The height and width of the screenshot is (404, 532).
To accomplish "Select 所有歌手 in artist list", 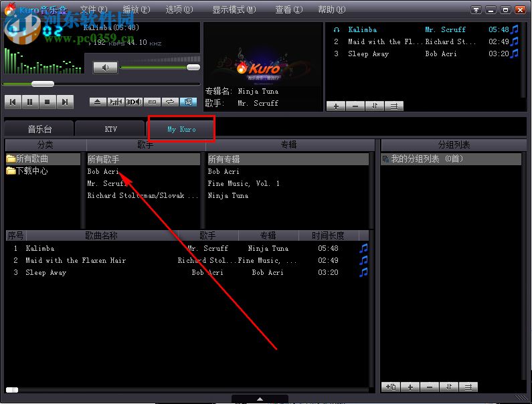I will [143, 159].
